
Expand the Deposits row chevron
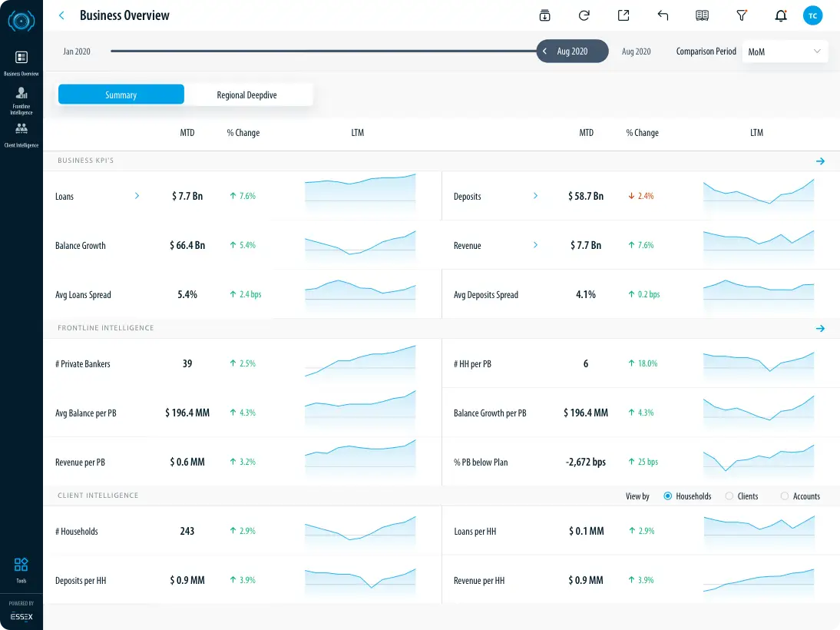pyautogui.click(x=536, y=196)
